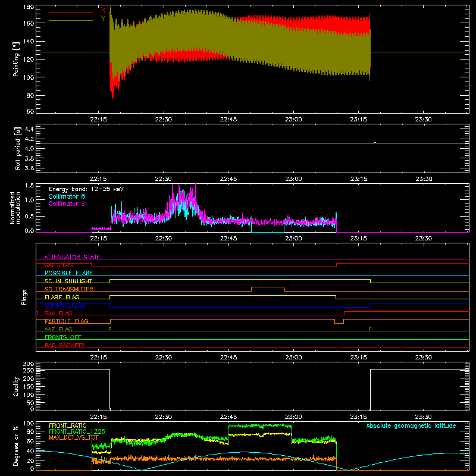The image size is (476, 476).
Task: Click the 'Energy band: 12-25 keV' annotation
Action: click(x=86, y=189)
